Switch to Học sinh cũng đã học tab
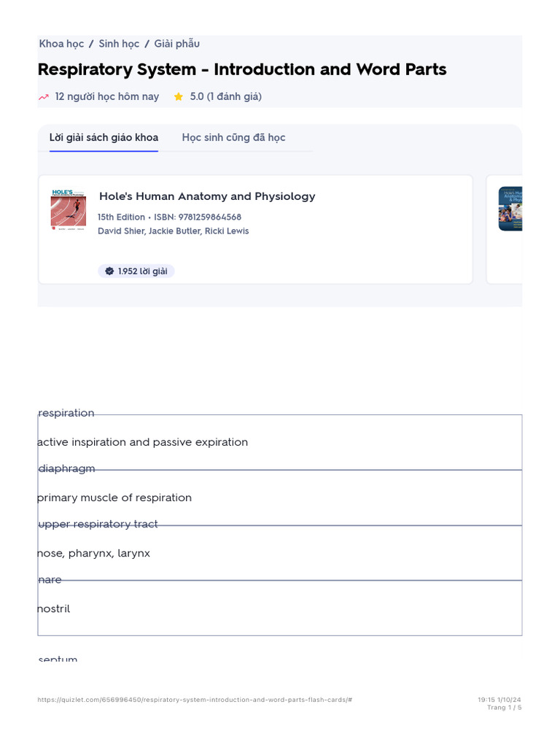Screen dimensions: 560x747 [233, 138]
